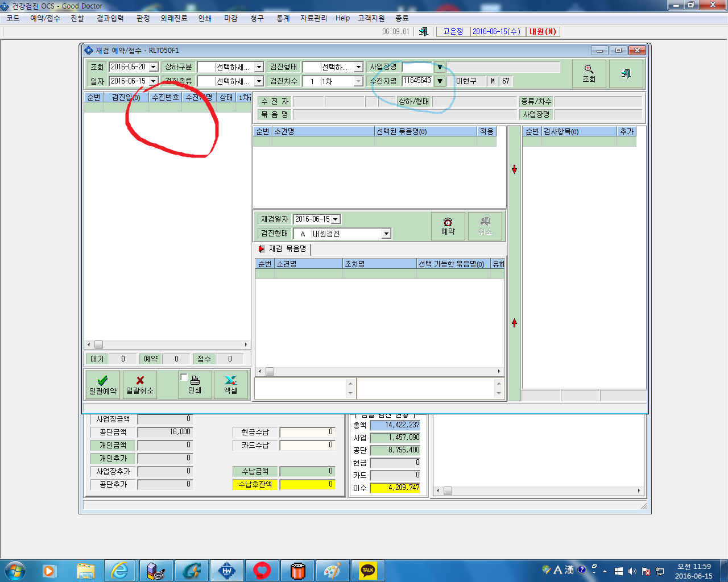The image size is (728, 582).
Task: Expand the 검진형태 내원검진 dropdown
Action: click(x=387, y=234)
